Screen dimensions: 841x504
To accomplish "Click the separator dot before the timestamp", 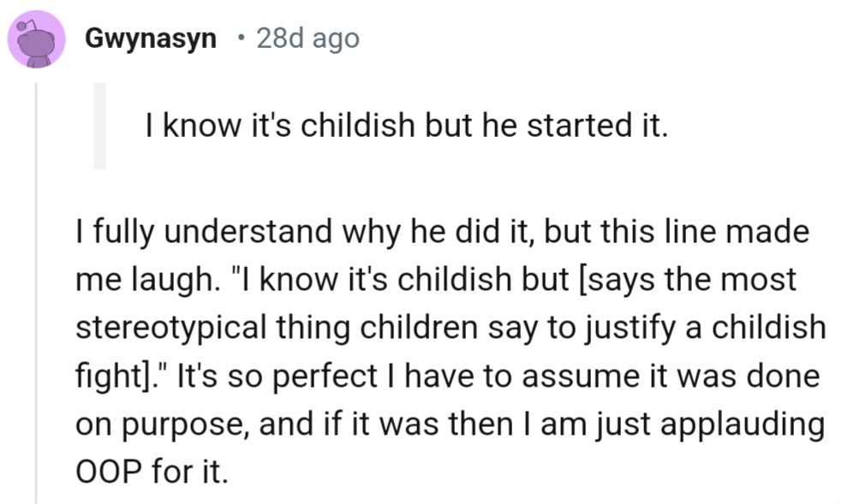I will pos(242,39).
